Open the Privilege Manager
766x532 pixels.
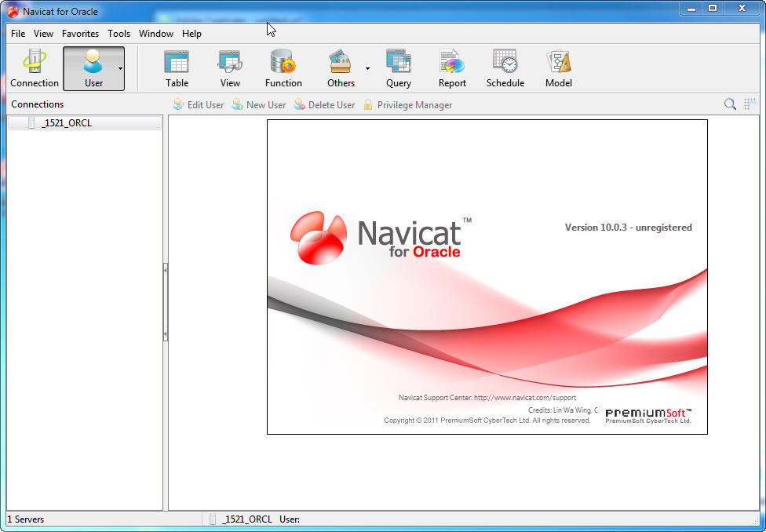coord(408,105)
